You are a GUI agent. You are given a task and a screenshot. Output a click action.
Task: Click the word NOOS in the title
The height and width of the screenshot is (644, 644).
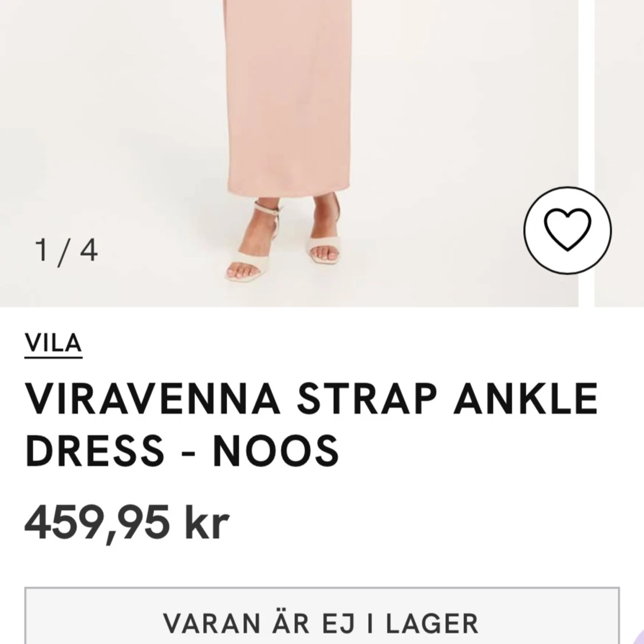click(275, 451)
